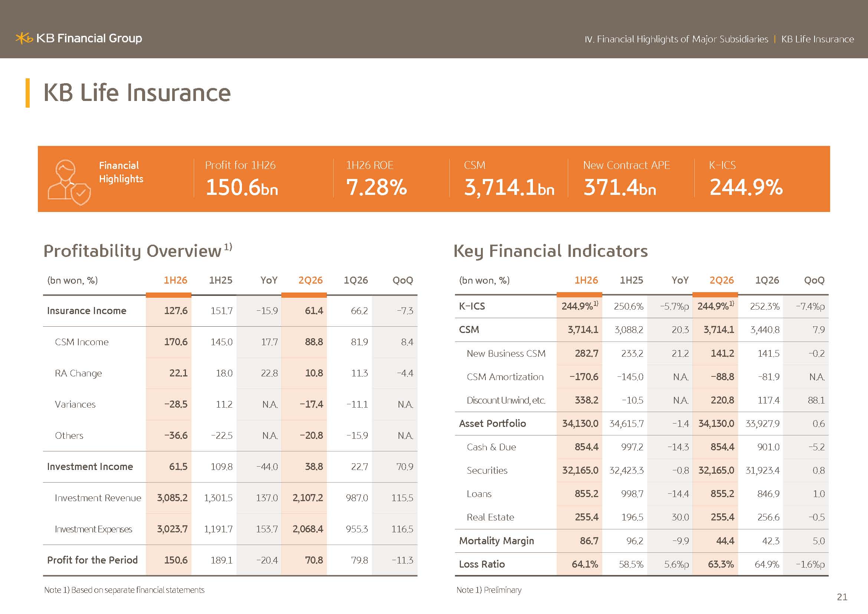Viewport: 868px width, 614px height.
Task: Click the '150.6bn' profit value in the banner
Action: (242, 187)
